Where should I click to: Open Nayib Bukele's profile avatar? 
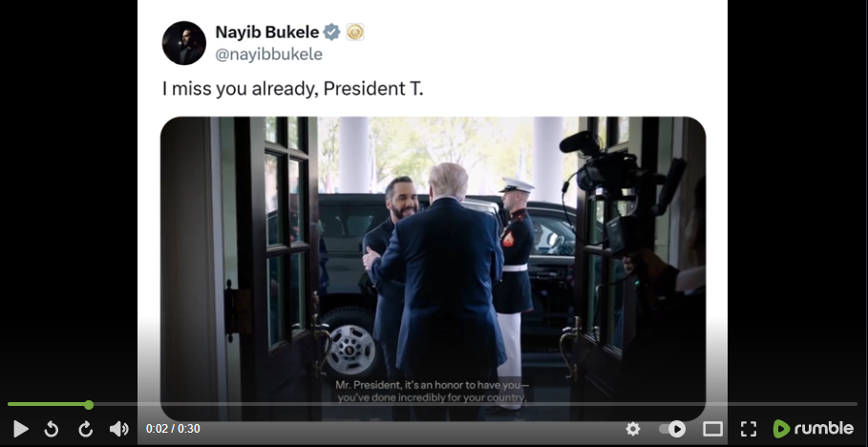[183, 43]
